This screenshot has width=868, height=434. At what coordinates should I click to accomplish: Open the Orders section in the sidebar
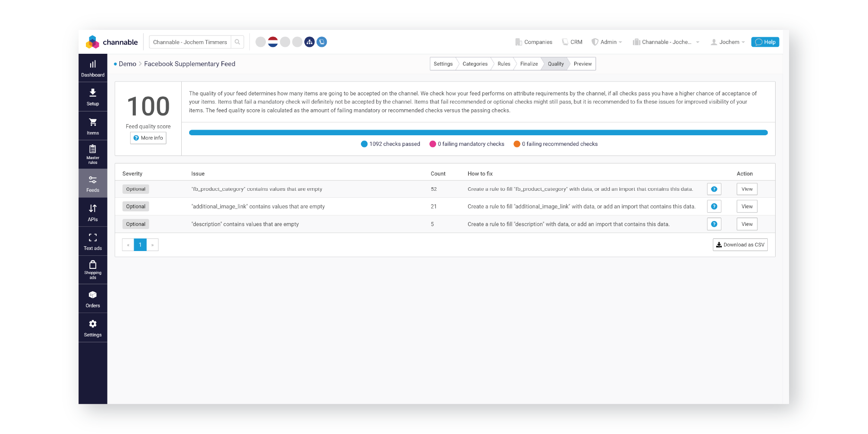tap(92, 298)
